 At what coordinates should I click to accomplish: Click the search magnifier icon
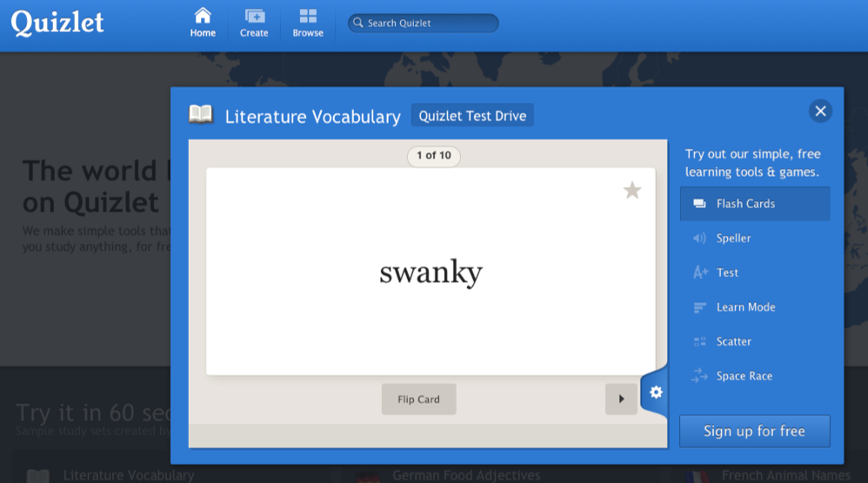click(358, 23)
